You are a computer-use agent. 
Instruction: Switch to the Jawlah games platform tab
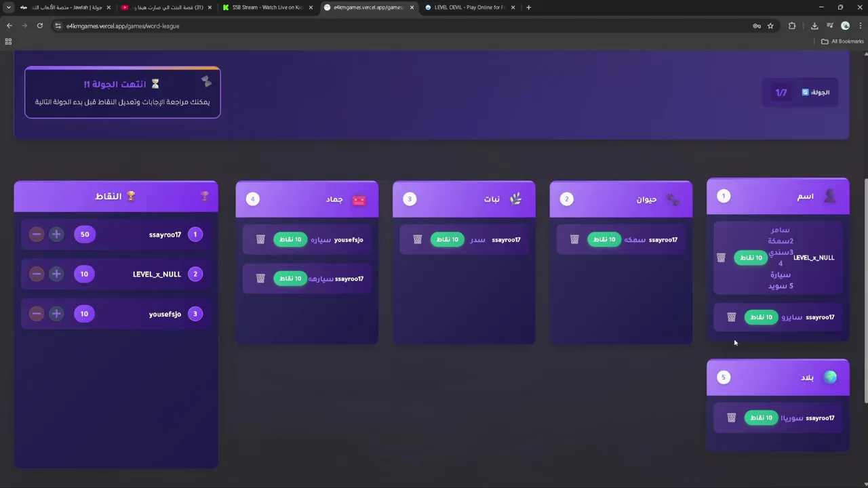click(65, 7)
